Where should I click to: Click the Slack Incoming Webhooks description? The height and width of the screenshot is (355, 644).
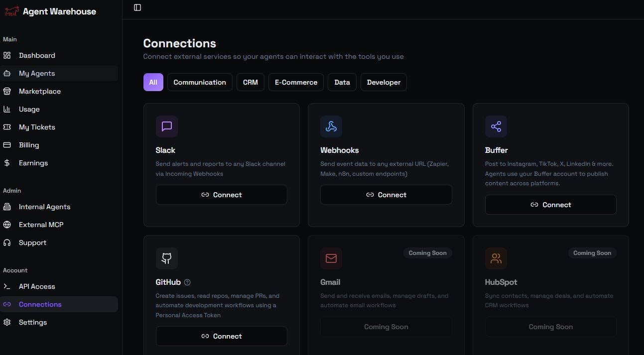pyautogui.click(x=221, y=169)
